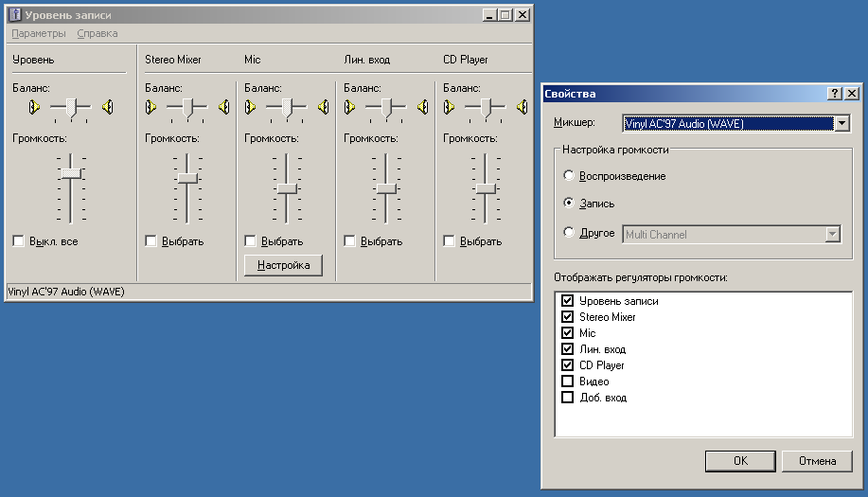
Task: Uncheck Stereo Mixer in the controls list
Action: (x=568, y=317)
